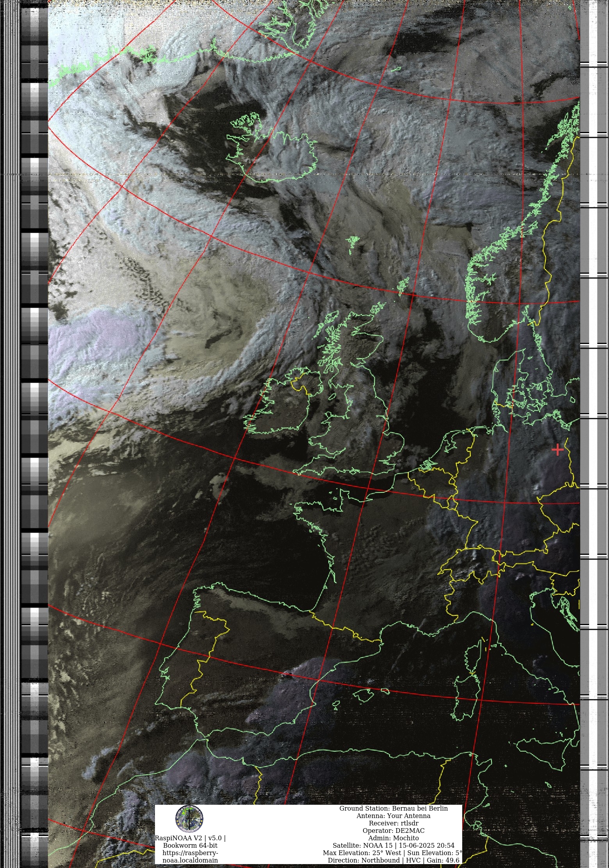Viewport: 609px width, 868px height.
Task: Select the 'Admin: Mochito' text line
Action: click(x=394, y=838)
